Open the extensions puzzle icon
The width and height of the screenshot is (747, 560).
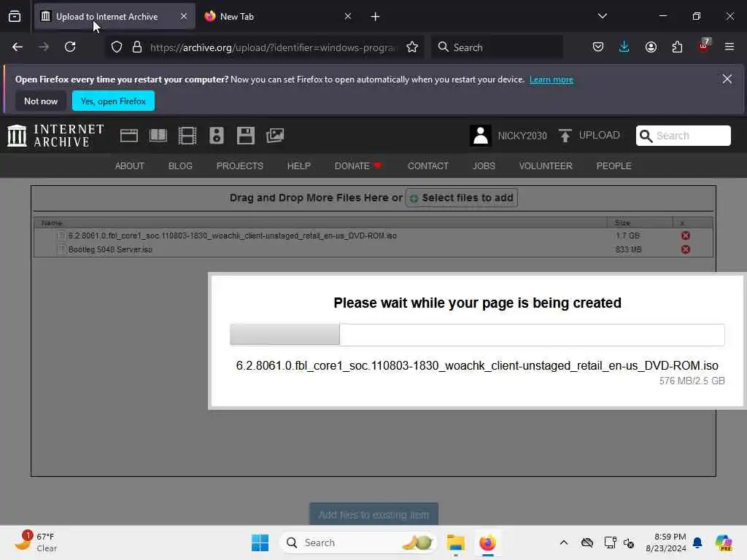(677, 47)
